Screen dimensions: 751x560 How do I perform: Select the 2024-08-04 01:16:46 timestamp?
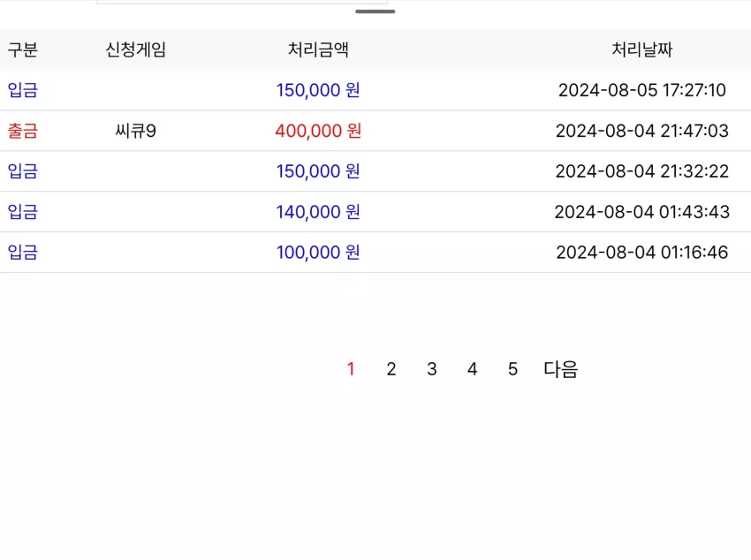(x=641, y=253)
